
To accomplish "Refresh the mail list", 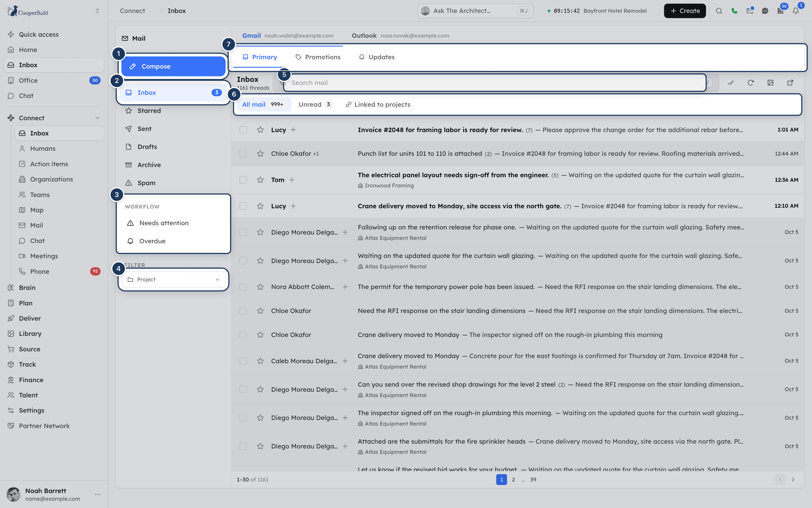I will (x=751, y=83).
